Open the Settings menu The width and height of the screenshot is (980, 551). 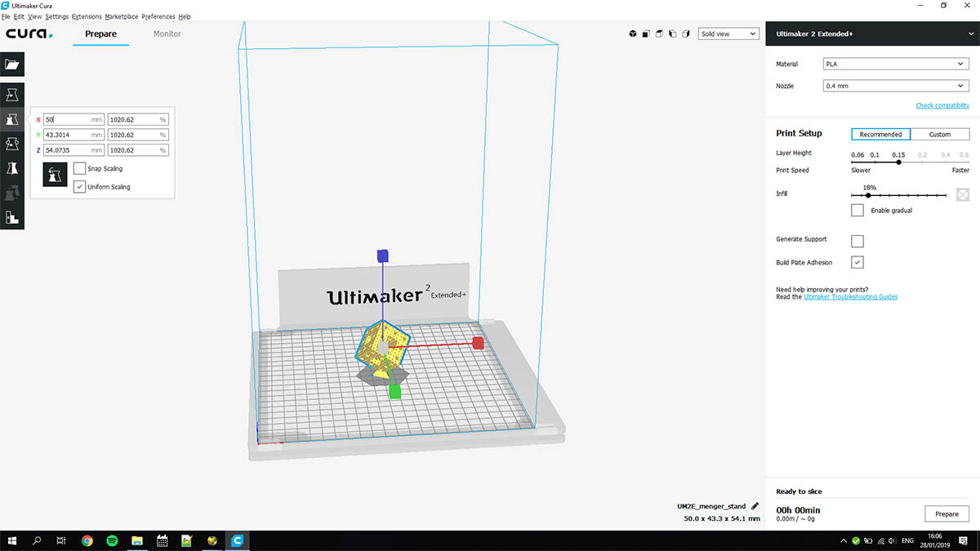tap(57, 16)
